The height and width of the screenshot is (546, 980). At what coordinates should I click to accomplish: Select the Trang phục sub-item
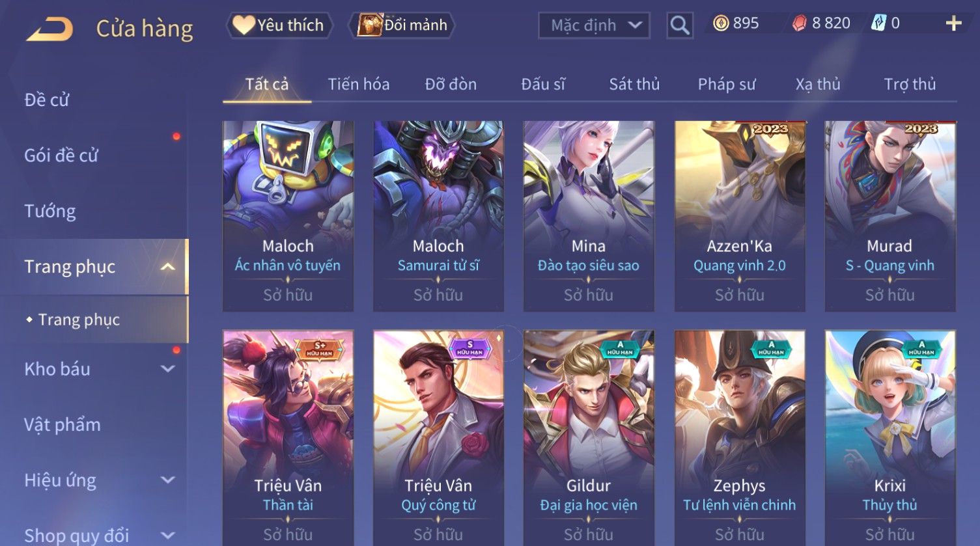(x=79, y=320)
